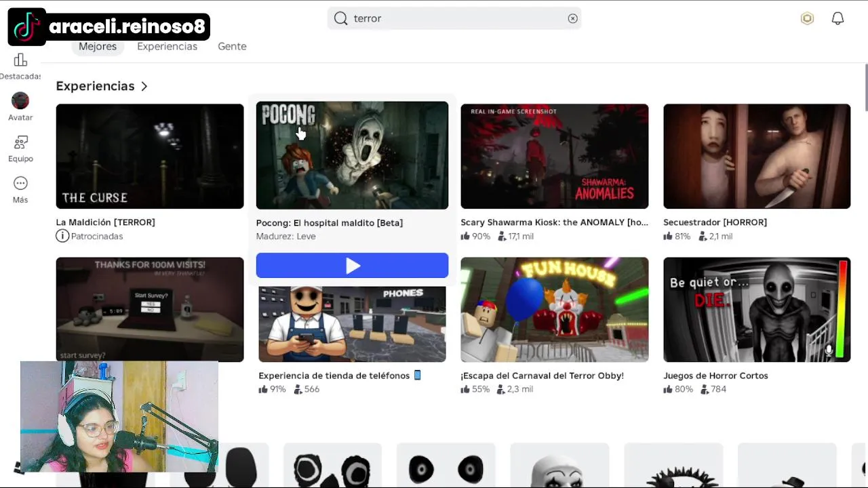868x488 pixels.
Task: Clear the search text with X icon
Action: click(573, 18)
